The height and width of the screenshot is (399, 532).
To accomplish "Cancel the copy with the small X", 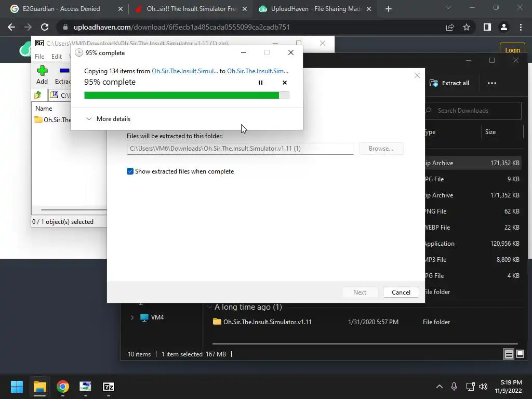I will coord(285,83).
